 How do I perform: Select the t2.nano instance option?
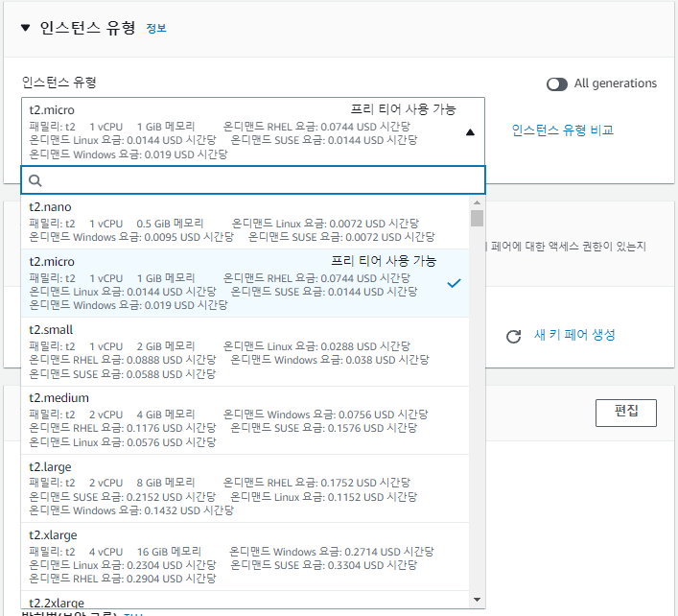[245, 222]
